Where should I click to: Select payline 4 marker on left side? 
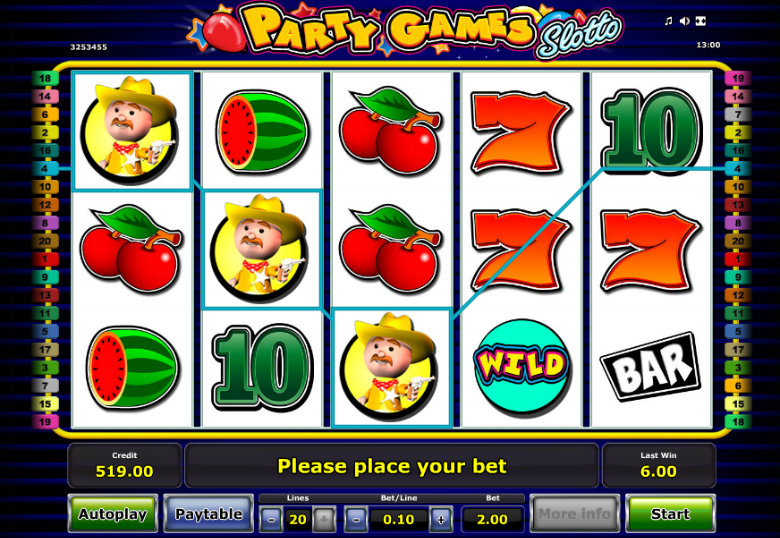tap(45, 169)
